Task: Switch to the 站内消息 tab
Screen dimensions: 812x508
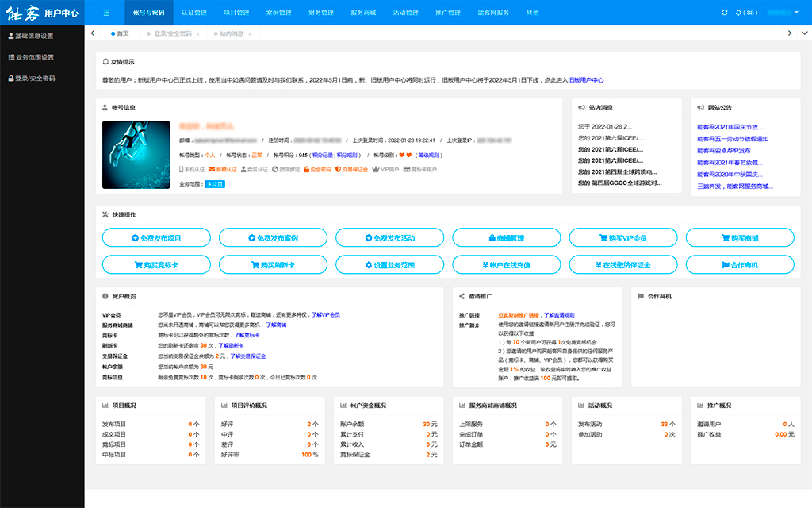Action: click(231, 33)
